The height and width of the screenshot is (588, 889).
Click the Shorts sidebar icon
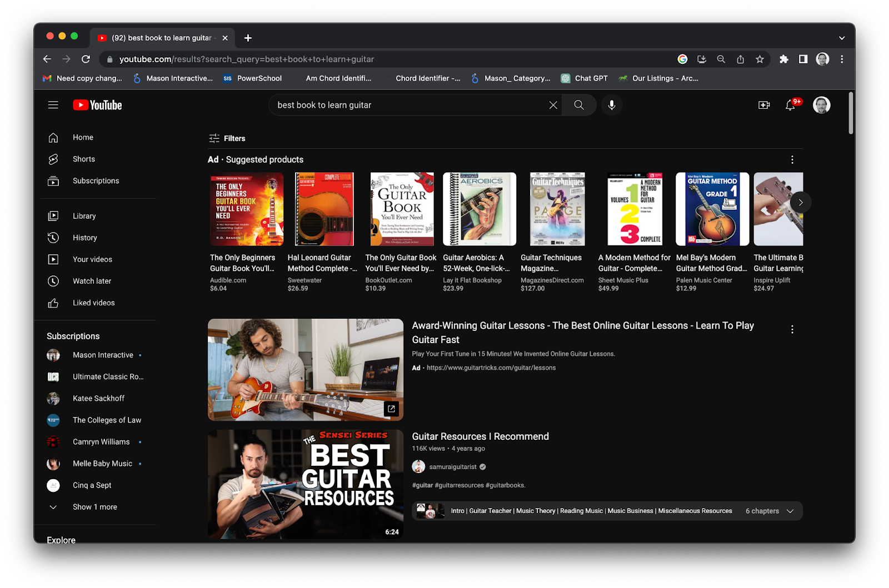tap(53, 159)
